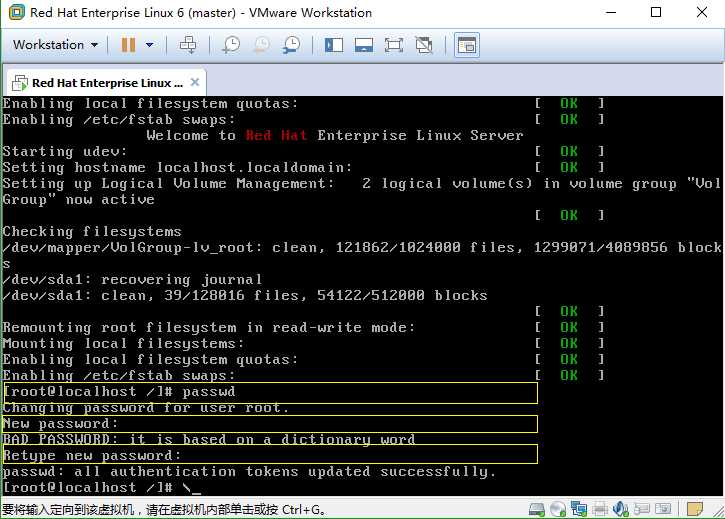The width and height of the screenshot is (725, 519).
Task: Open the Workstation menu
Action: 55,45
